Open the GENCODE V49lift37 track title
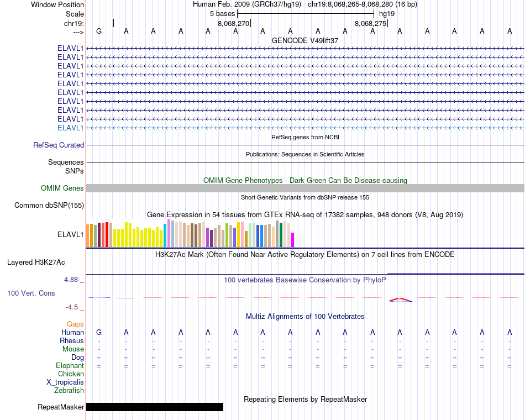 tap(305, 40)
